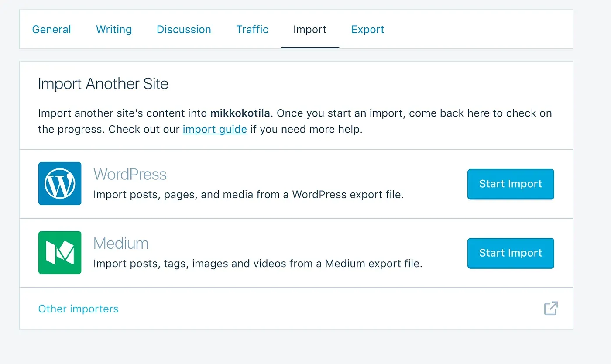Click the Import Another Site heading

click(103, 84)
